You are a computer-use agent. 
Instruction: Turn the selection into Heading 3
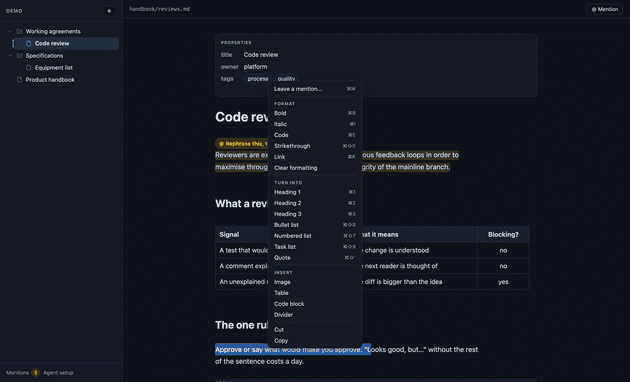[x=315, y=214]
